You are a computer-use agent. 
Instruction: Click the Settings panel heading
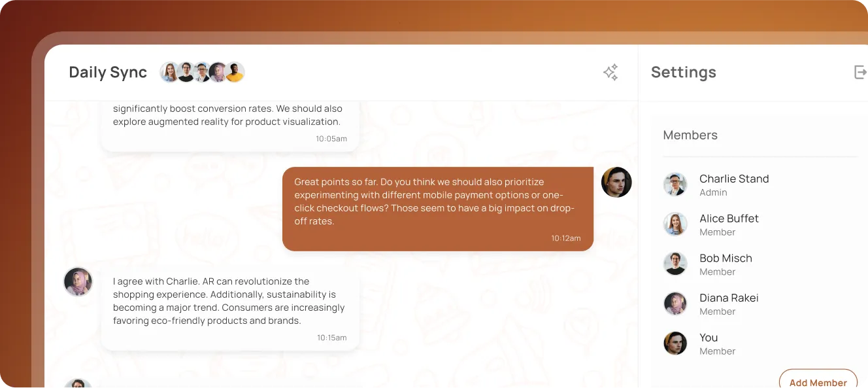pos(683,72)
